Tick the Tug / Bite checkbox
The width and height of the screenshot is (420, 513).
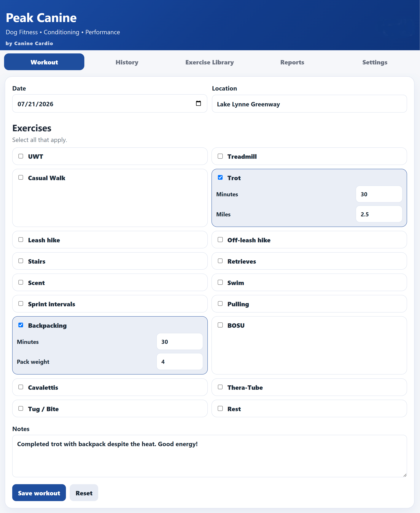[21, 408]
